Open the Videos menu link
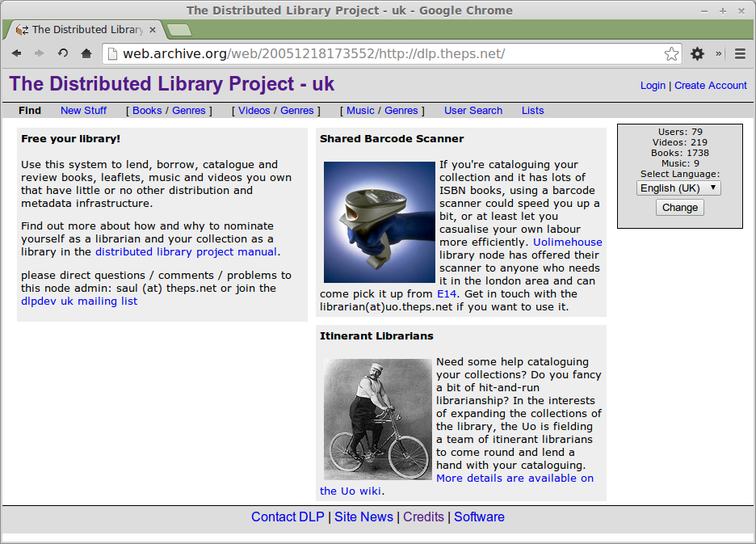 (x=254, y=111)
